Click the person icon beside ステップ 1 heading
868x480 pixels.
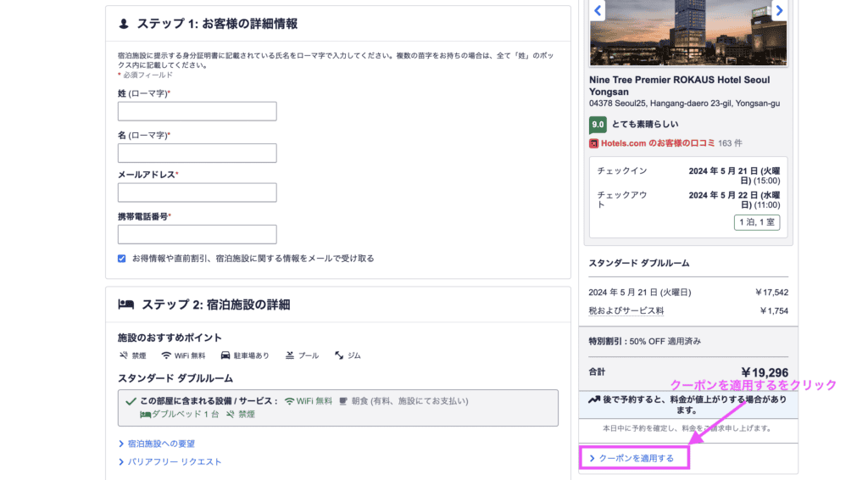(x=124, y=24)
